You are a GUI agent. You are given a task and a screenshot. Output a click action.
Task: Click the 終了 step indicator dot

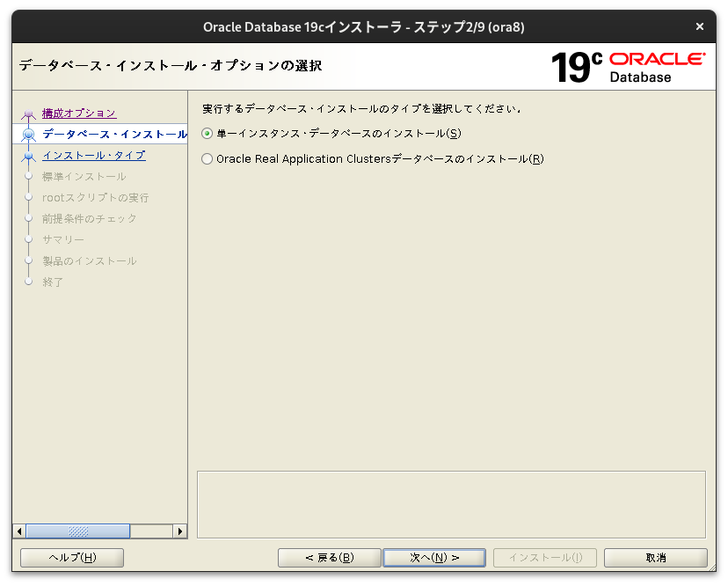pos(29,282)
